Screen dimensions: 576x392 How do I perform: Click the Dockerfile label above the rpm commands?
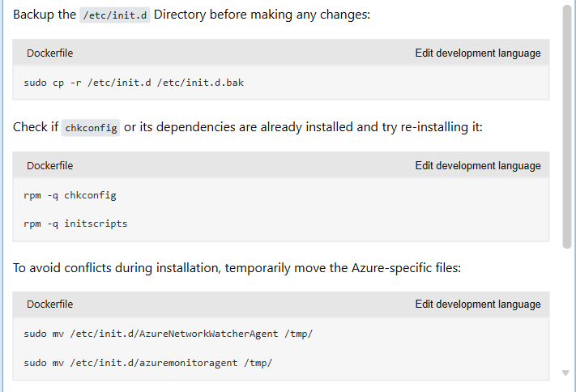pos(50,166)
